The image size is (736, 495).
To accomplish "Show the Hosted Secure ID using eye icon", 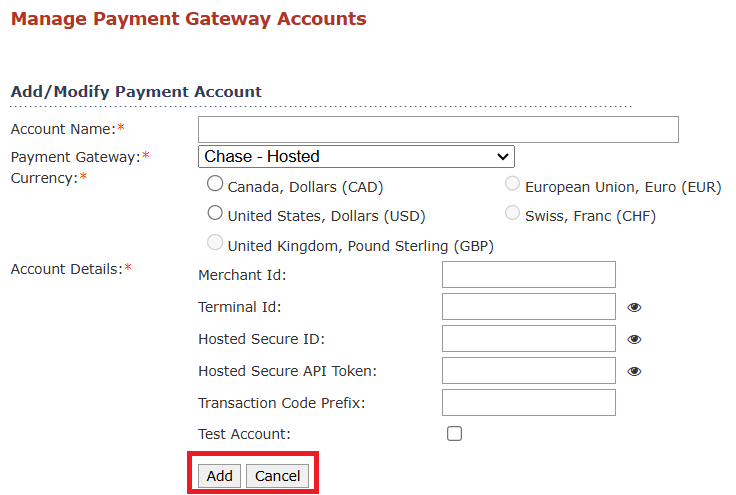I will coord(634,339).
